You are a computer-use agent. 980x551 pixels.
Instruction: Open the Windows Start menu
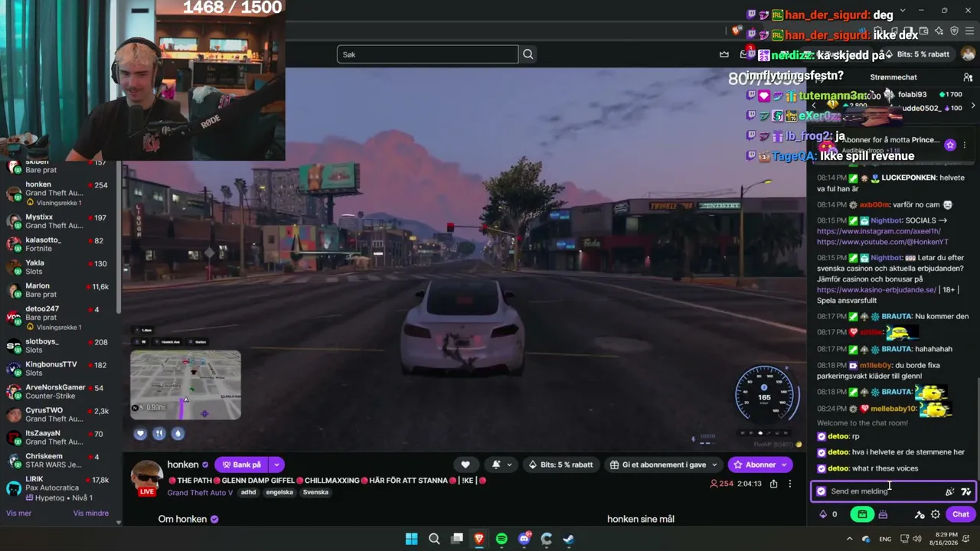point(411,539)
